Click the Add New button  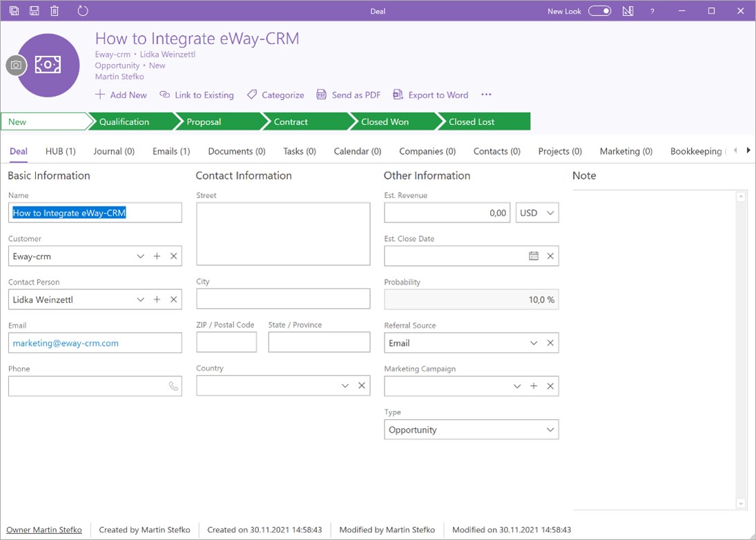click(x=121, y=95)
